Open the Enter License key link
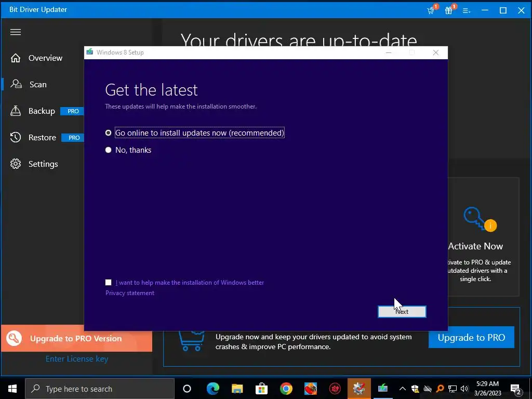The image size is (532, 399). point(77,358)
